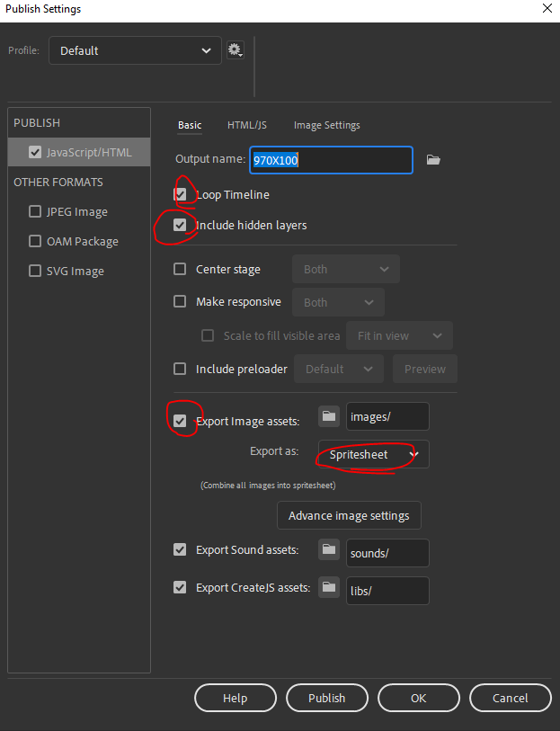Click the images folder browse icon
This screenshot has height=731, width=560.
pos(329,416)
